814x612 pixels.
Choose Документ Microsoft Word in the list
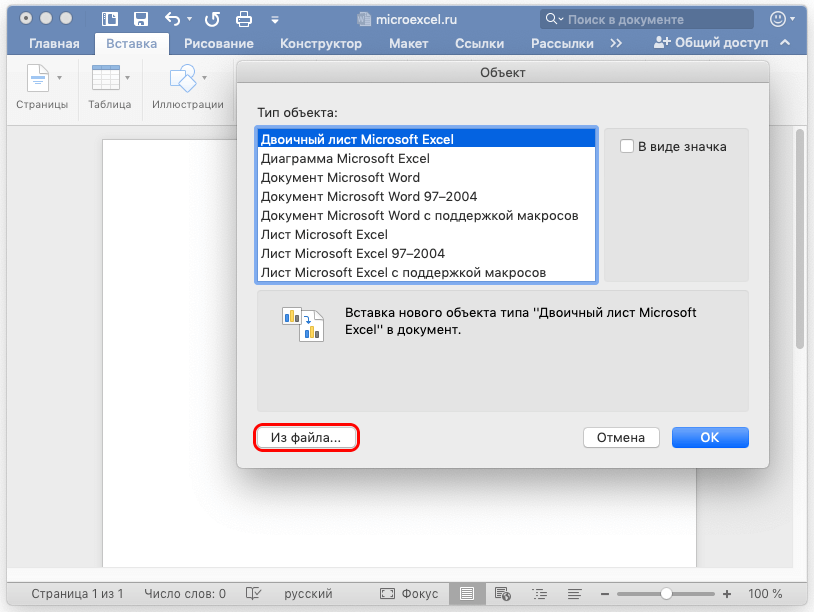(426, 178)
